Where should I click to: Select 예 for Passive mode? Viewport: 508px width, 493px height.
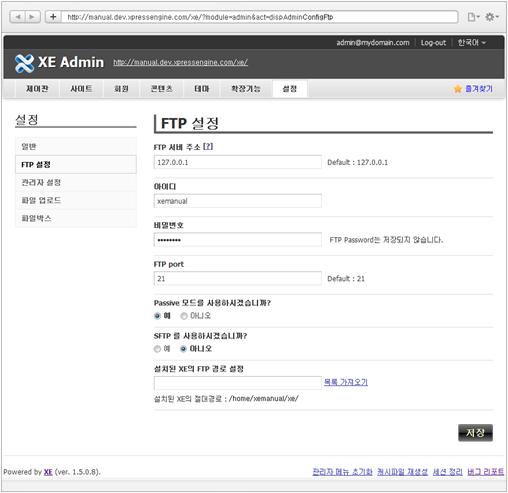157,316
